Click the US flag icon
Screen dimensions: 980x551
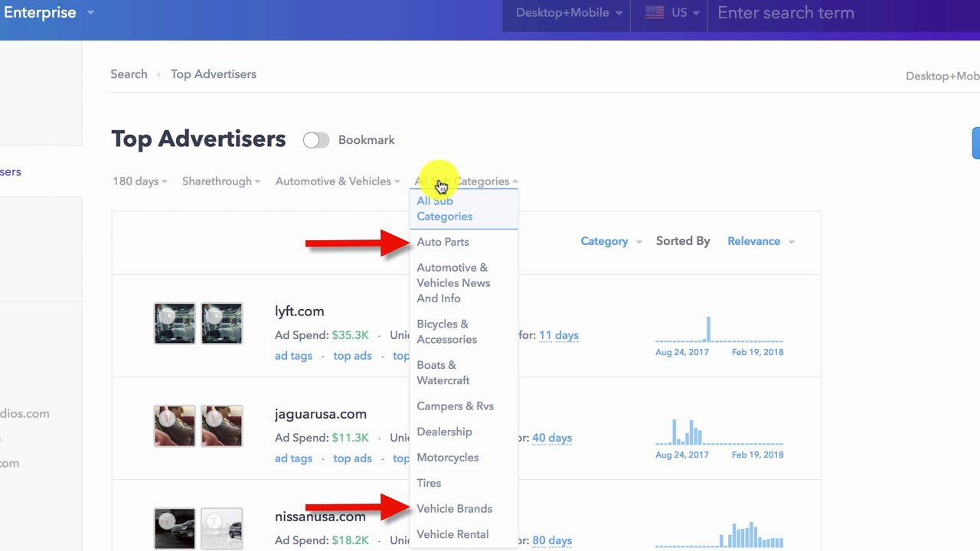[655, 13]
